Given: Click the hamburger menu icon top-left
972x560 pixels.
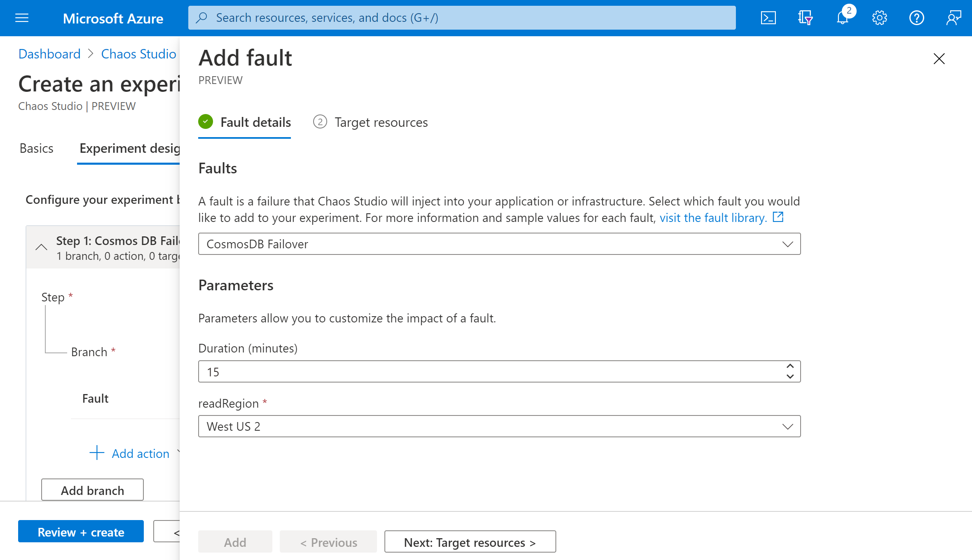Looking at the screenshot, I should 21,18.
